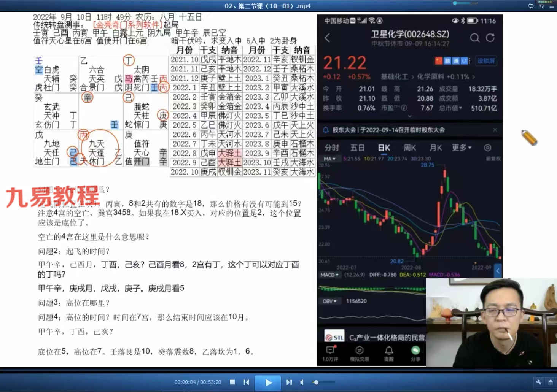The width and height of the screenshot is (557, 392).
Task: Click the 20.82 low price label
Action: [397, 262]
